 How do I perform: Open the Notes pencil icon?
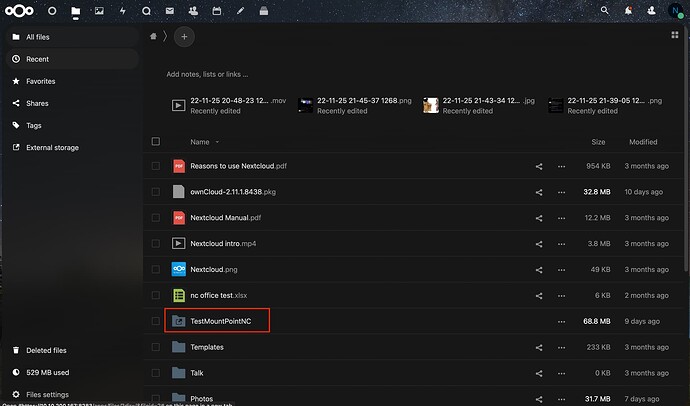tap(240, 11)
